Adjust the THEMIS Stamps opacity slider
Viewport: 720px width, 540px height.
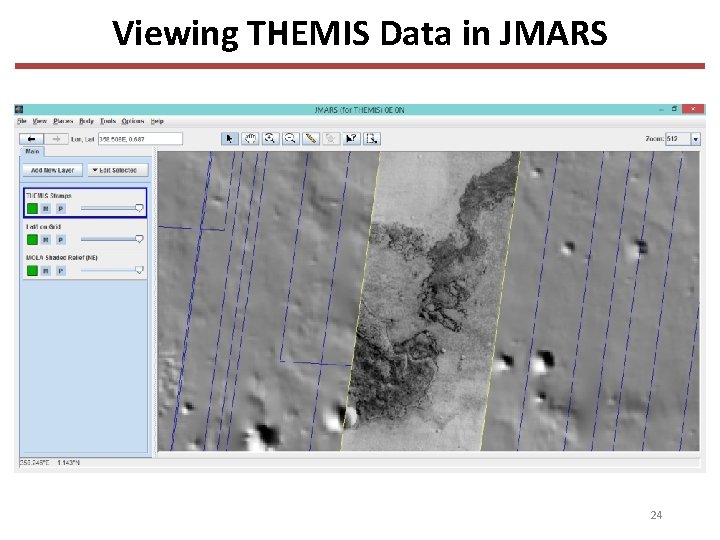pos(112,208)
